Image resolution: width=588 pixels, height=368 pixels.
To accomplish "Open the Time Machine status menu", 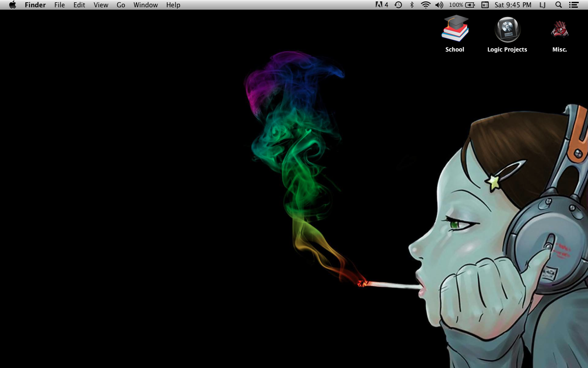I will (398, 5).
